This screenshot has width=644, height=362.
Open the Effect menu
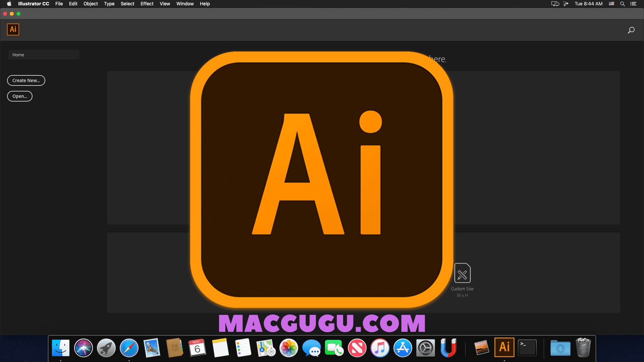[x=147, y=4]
